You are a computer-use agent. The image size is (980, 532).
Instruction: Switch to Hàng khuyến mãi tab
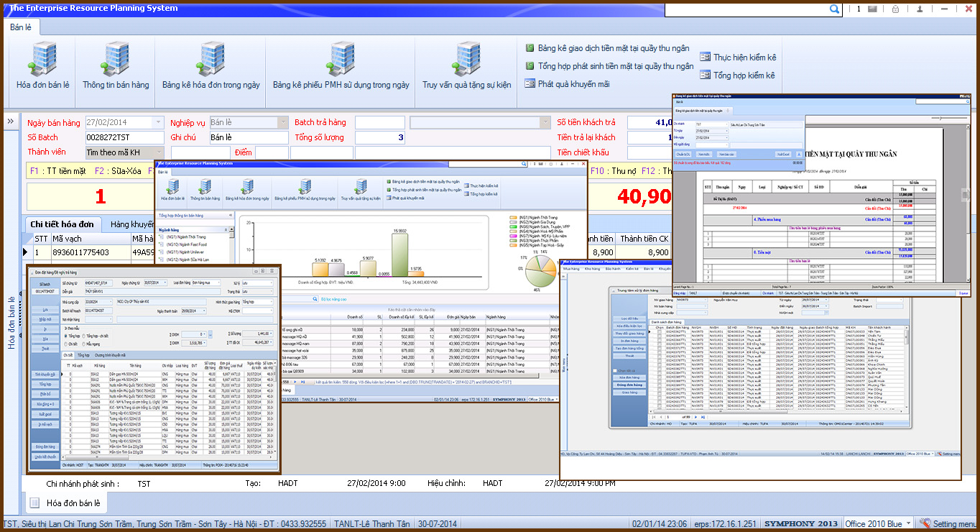click(x=133, y=224)
